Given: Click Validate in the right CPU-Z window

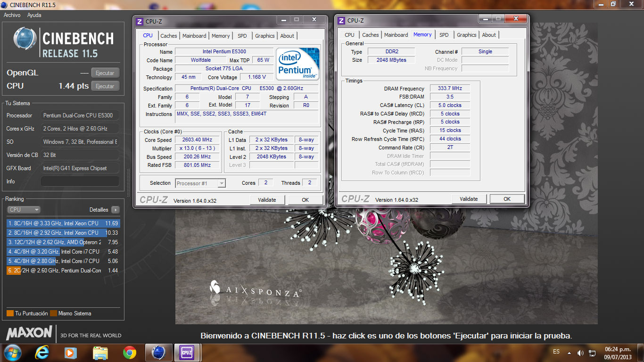Looking at the screenshot, I should (x=469, y=199).
